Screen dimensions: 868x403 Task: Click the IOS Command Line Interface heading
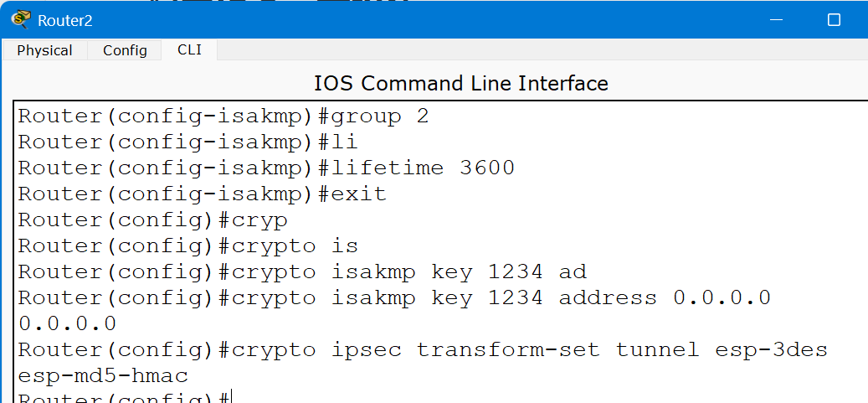460,83
